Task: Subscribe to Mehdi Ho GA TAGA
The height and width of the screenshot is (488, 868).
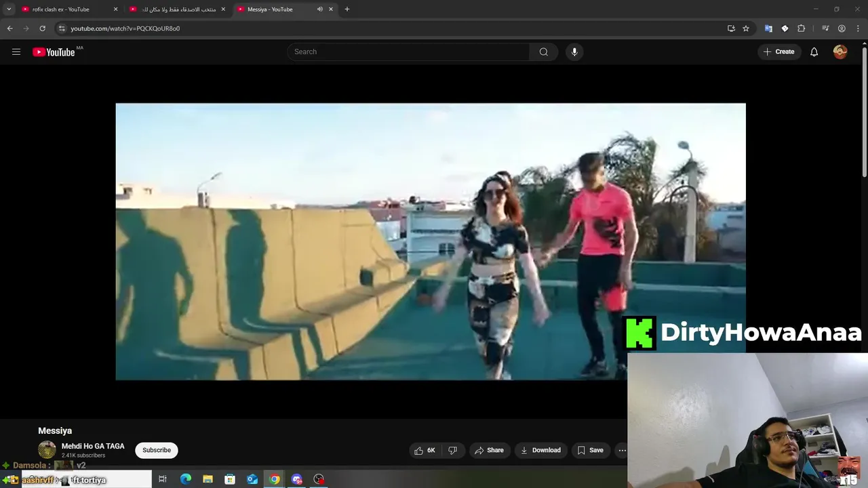Action: pyautogui.click(x=157, y=450)
